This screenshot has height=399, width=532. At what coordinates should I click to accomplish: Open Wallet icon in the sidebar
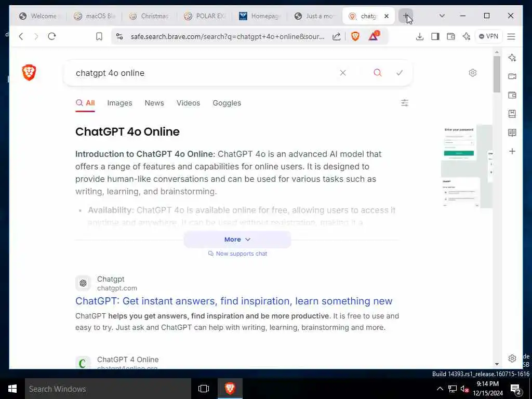tap(512, 96)
